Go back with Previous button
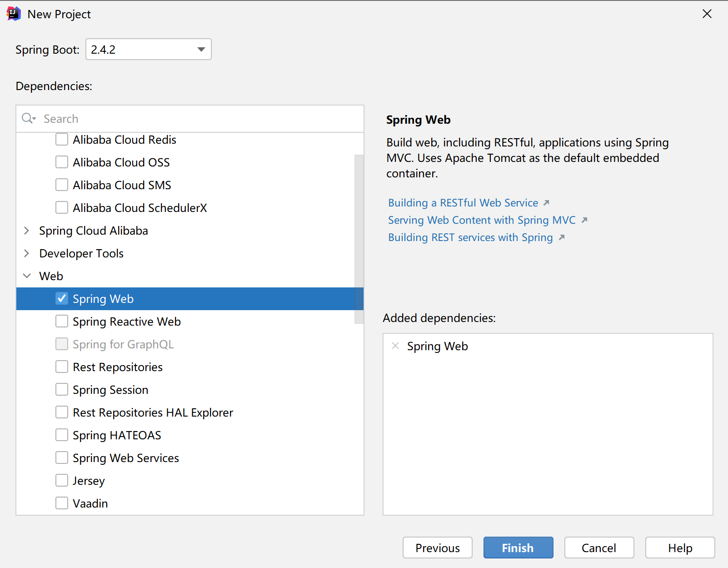This screenshot has width=728, height=568. tap(438, 548)
